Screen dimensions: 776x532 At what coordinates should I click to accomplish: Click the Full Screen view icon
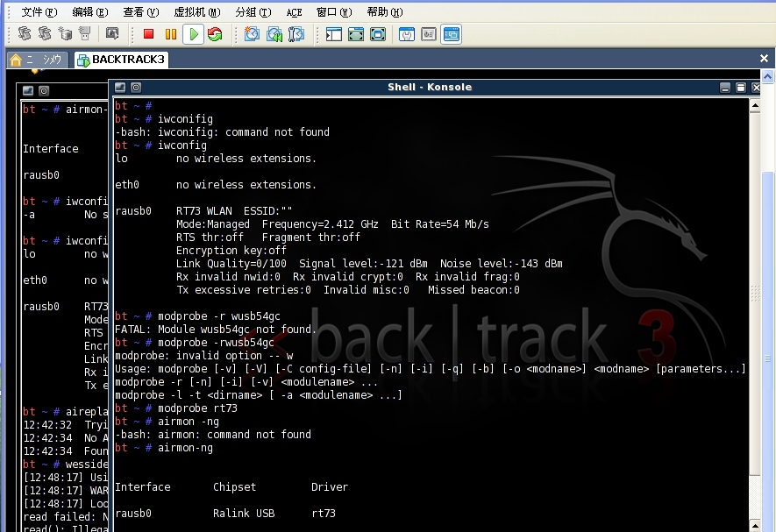[378, 34]
